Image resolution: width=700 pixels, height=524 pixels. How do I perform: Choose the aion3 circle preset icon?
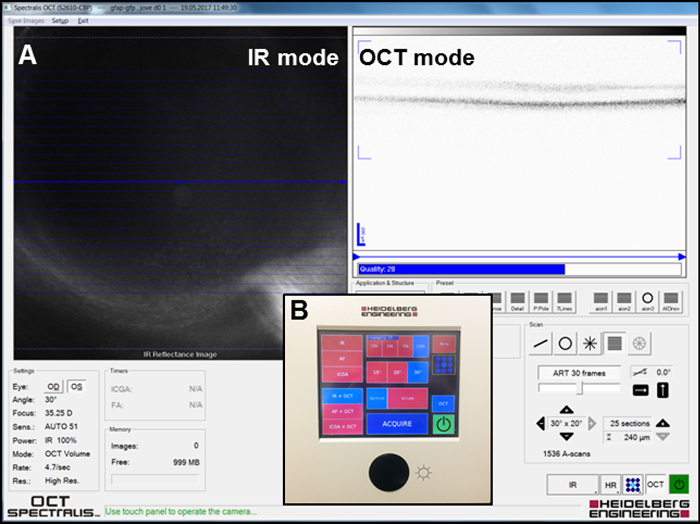coord(647,302)
